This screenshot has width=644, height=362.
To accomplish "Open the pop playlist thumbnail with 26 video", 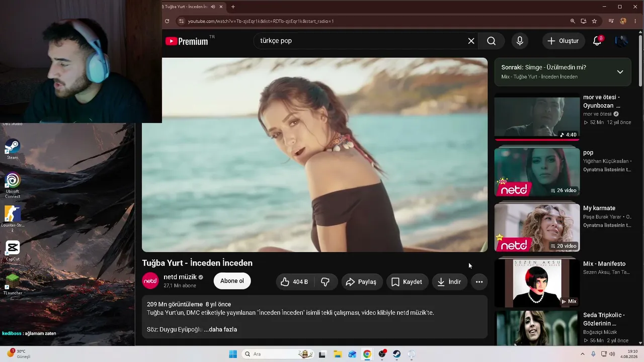I will [x=537, y=172].
